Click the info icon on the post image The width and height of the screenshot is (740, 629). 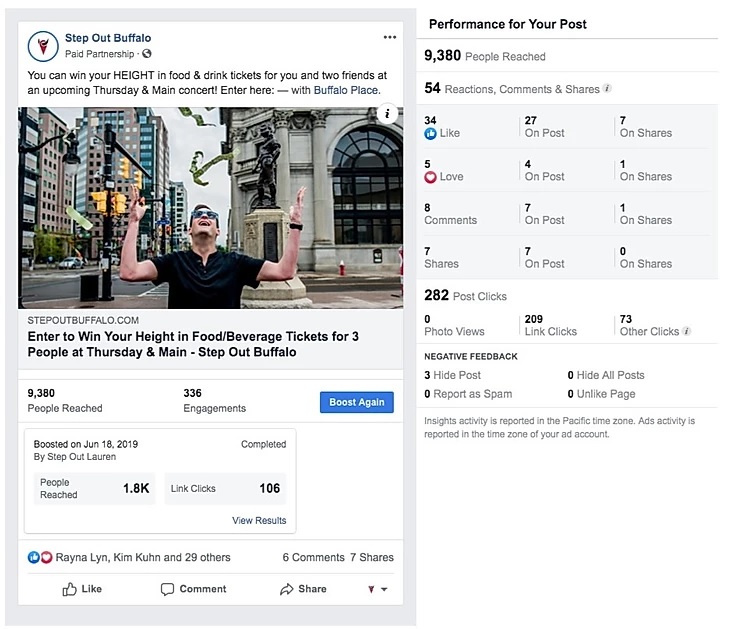[x=387, y=114]
